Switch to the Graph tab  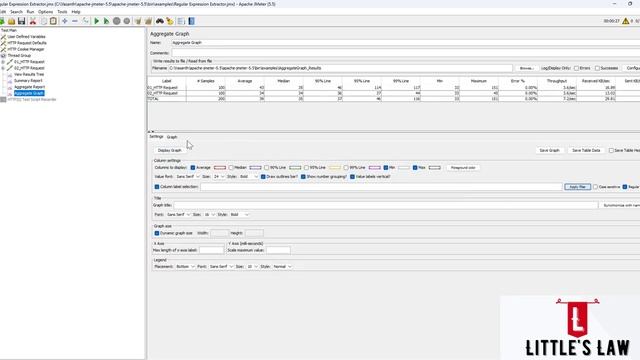coord(172,137)
